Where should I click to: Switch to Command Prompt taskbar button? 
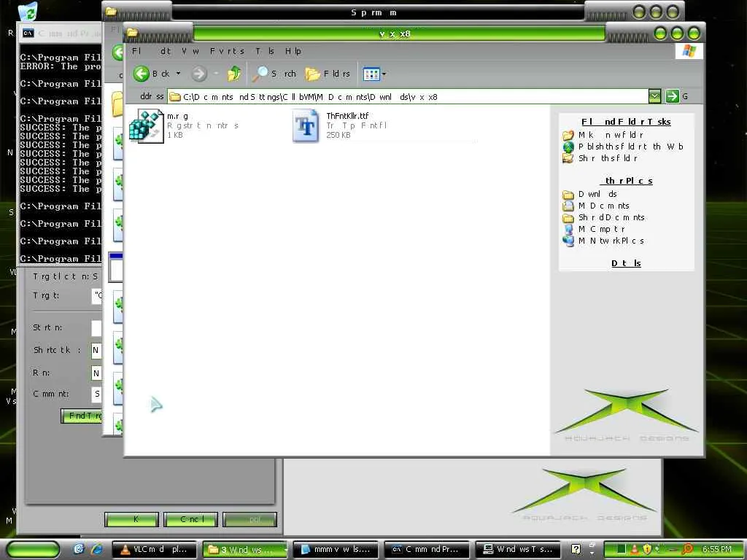coord(426,550)
